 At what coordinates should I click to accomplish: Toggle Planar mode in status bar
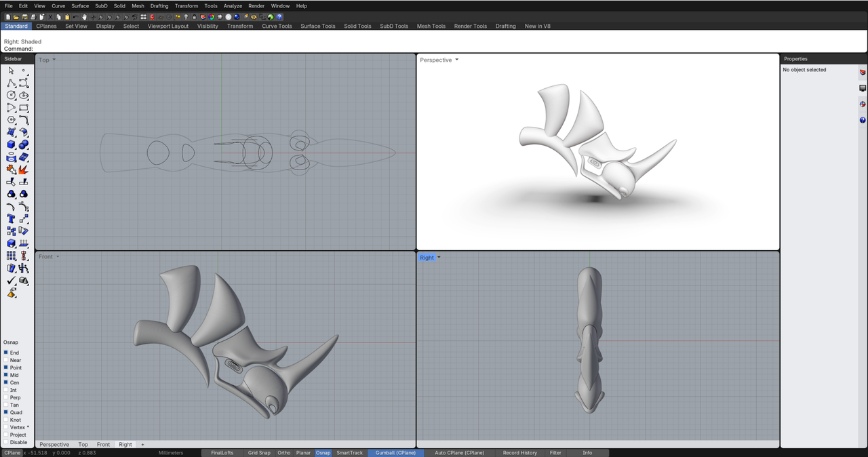[303, 453]
